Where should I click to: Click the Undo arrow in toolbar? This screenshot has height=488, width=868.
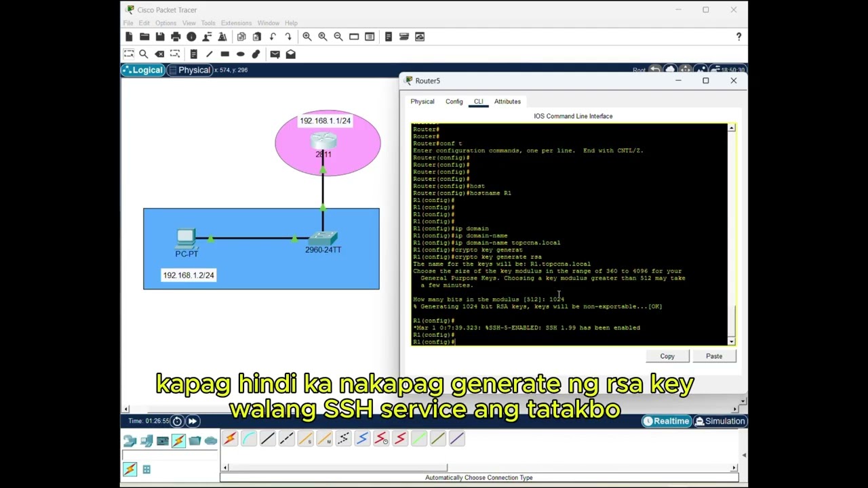tap(273, 37)
